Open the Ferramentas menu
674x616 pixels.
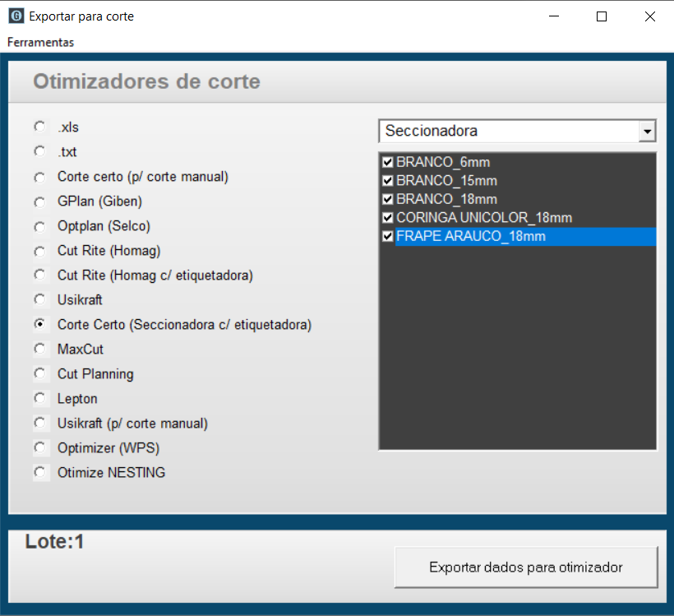coord(40,42)
